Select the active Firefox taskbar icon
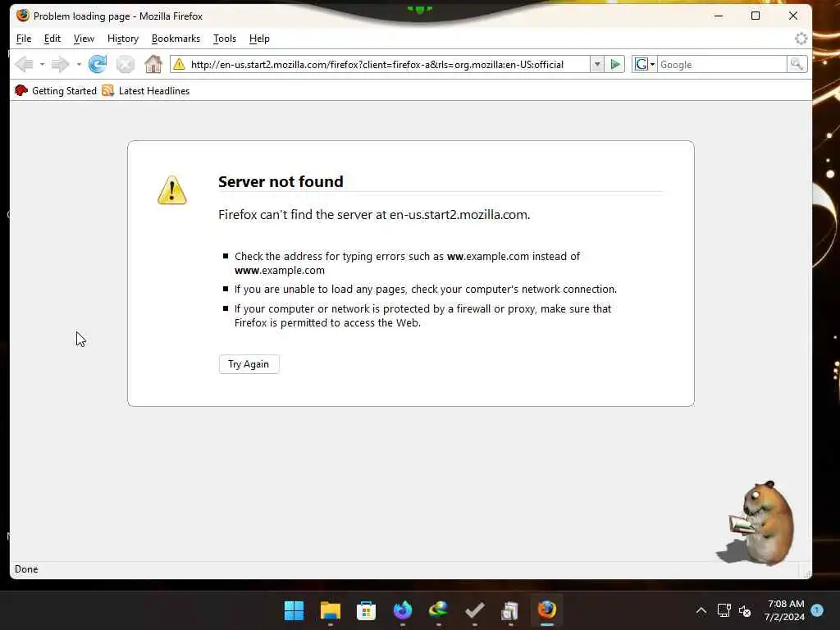 point(547,610)
